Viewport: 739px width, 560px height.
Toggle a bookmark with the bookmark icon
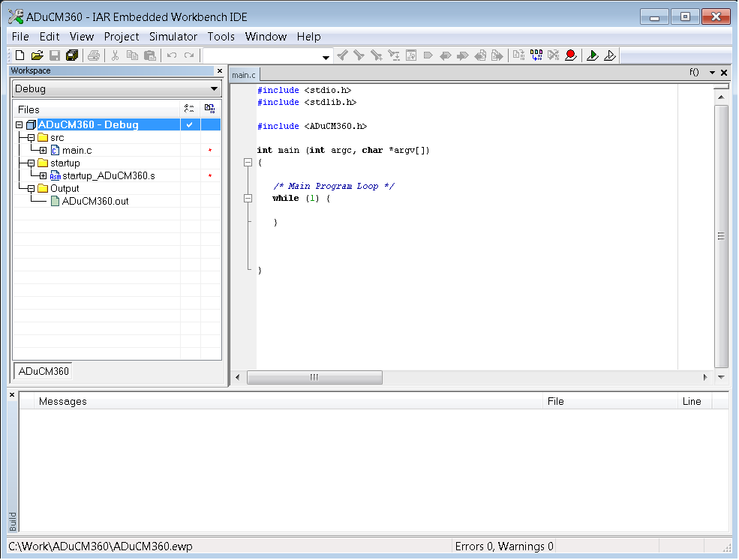pyautogui.click(x=428, y=55)
